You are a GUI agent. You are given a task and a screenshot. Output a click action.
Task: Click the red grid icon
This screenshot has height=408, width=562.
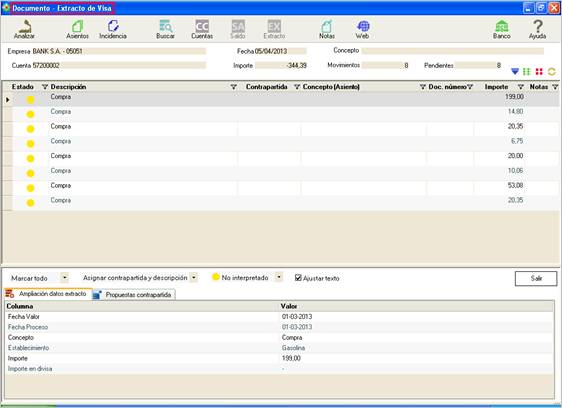coord(539,71)
